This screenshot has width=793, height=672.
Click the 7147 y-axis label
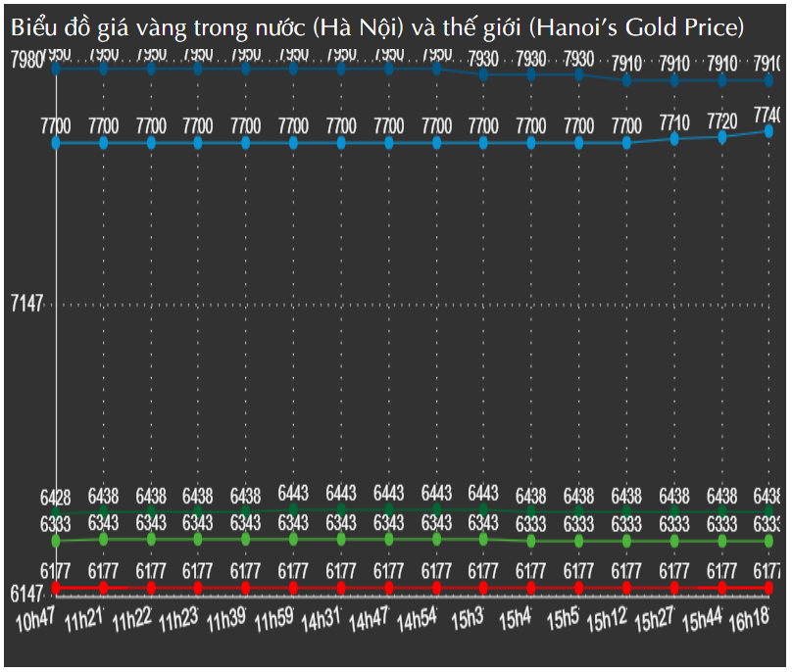(26, 304)
